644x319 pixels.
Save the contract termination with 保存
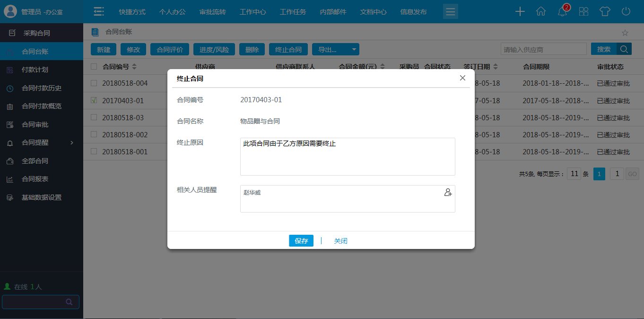click(301, 240)
